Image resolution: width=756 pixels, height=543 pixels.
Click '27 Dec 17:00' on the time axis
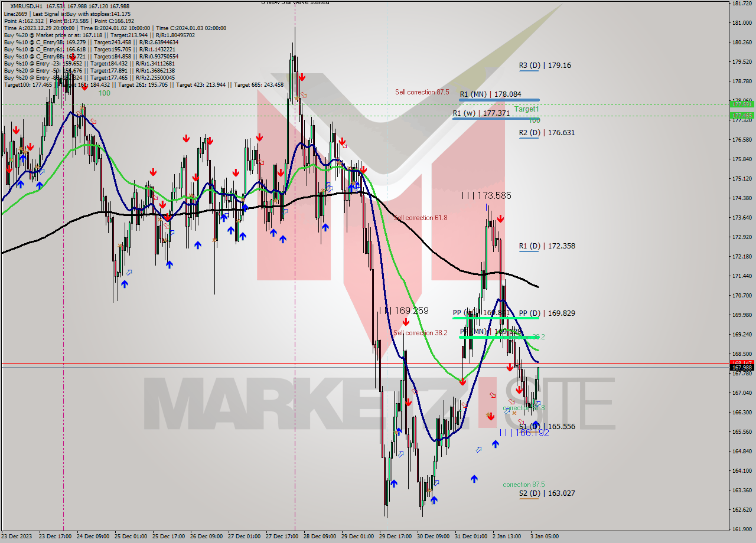pyautogui.click(x=282, y=537)
